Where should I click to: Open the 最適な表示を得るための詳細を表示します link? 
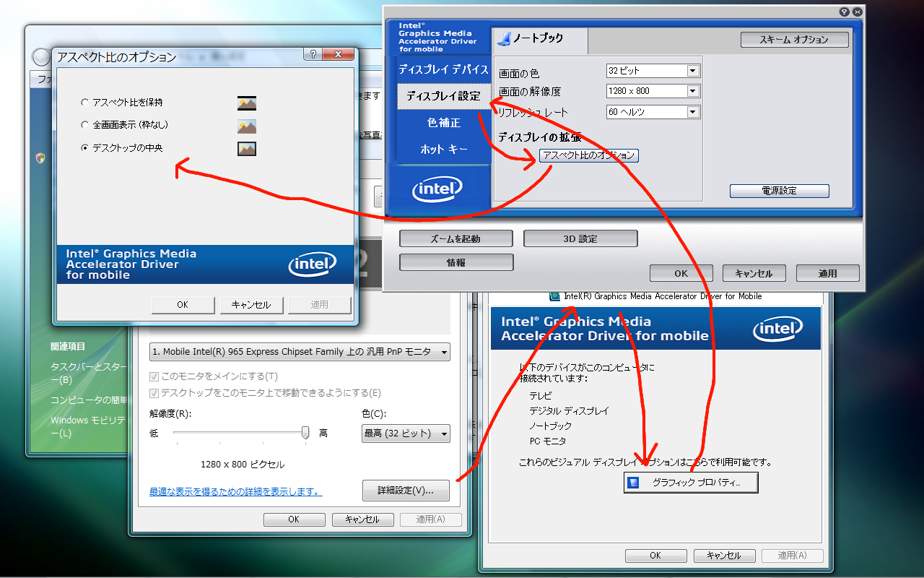click(x=235, y=492)
